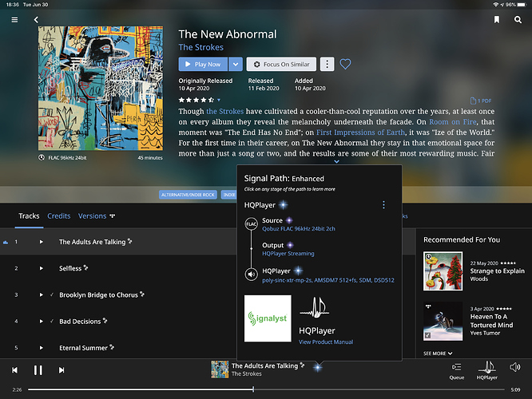Play track 2 Selfless
The image size is (532, 399).
42,268
